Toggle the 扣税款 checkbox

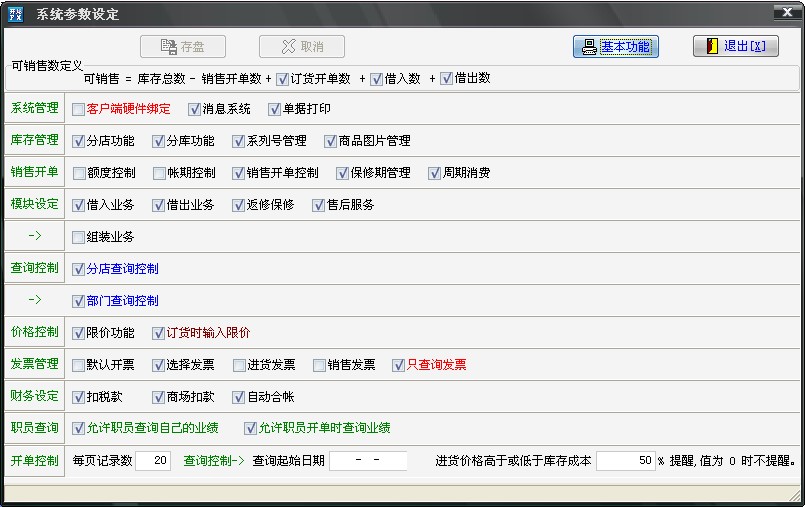click(x=78, y=397)
